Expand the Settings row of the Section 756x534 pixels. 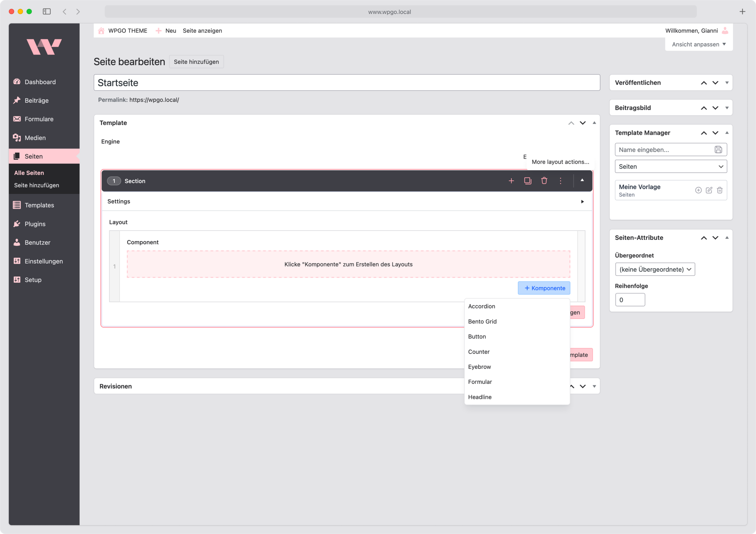pos(582,202)
